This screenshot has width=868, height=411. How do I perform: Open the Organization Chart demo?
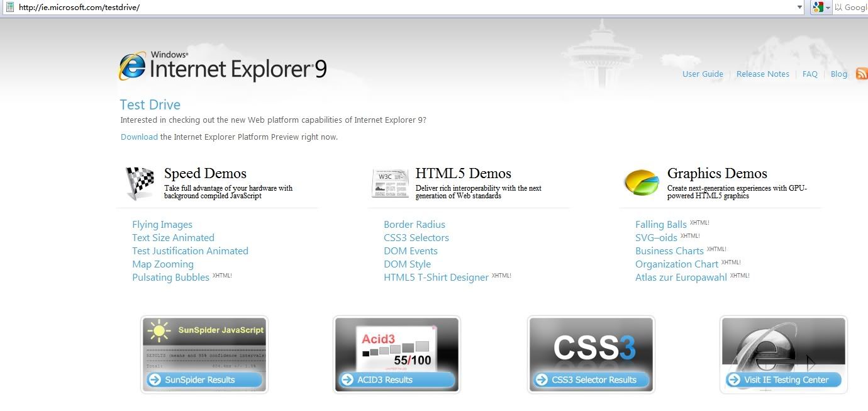[x=677, y=264]
